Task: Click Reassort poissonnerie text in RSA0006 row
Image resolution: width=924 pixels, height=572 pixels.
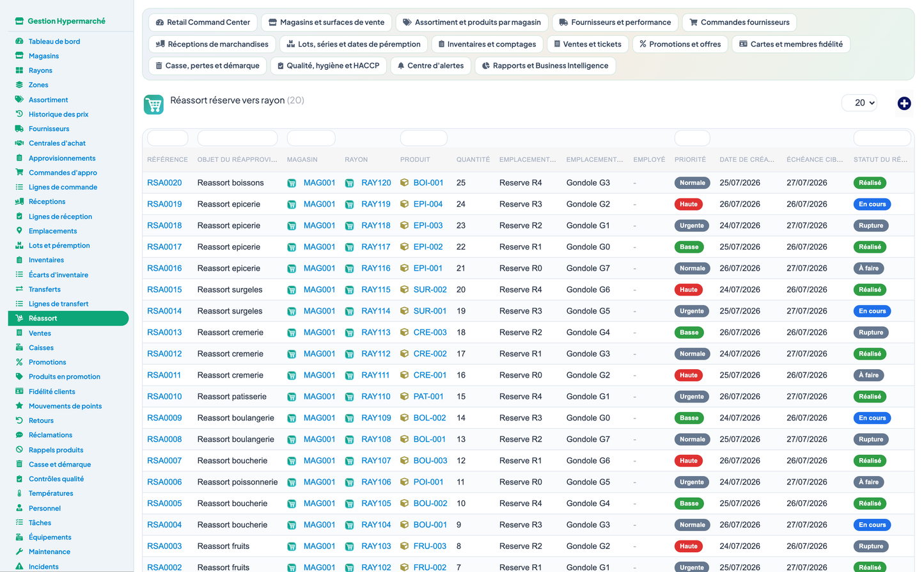Action: coord(237,482)
